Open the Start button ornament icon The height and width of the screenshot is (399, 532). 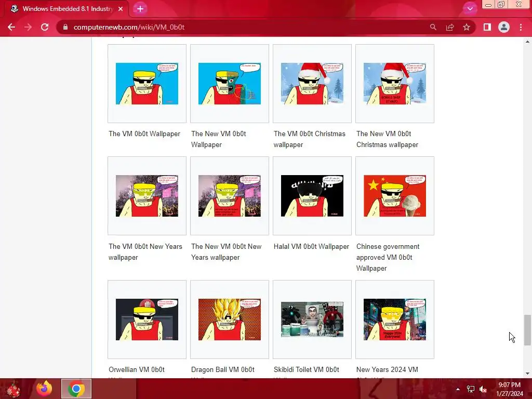[14, 389]
